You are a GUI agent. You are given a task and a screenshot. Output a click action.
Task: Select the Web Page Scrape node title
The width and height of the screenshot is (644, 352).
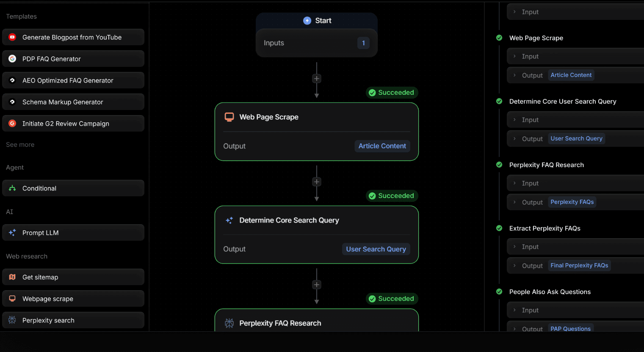pos(269,117)
